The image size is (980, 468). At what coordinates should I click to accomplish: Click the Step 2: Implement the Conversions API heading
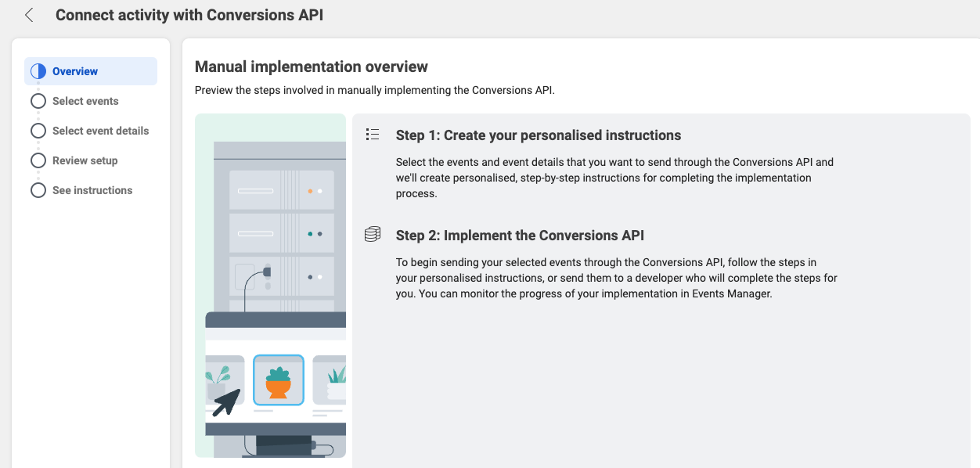pos(520,235)
